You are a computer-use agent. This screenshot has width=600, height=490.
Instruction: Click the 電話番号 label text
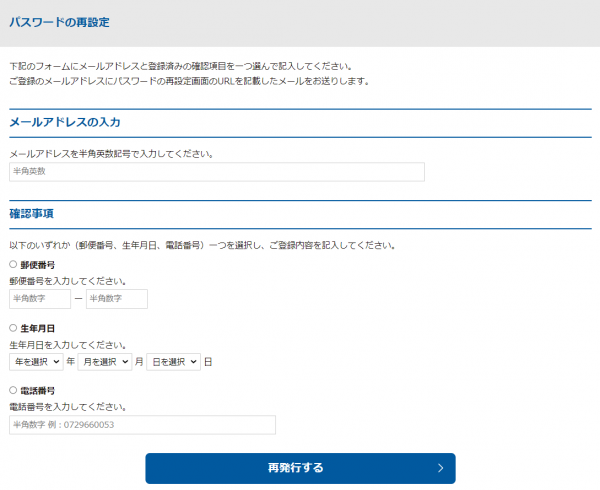tap(37, 391)
